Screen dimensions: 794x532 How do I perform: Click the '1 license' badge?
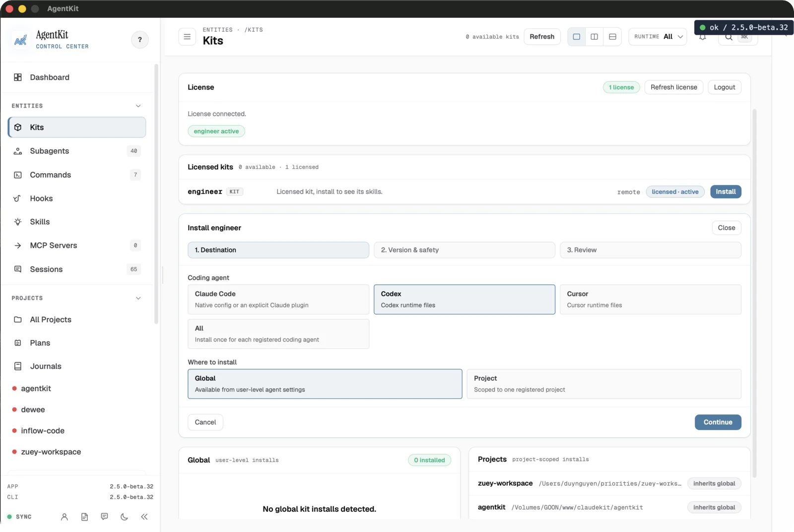(621, 87)
